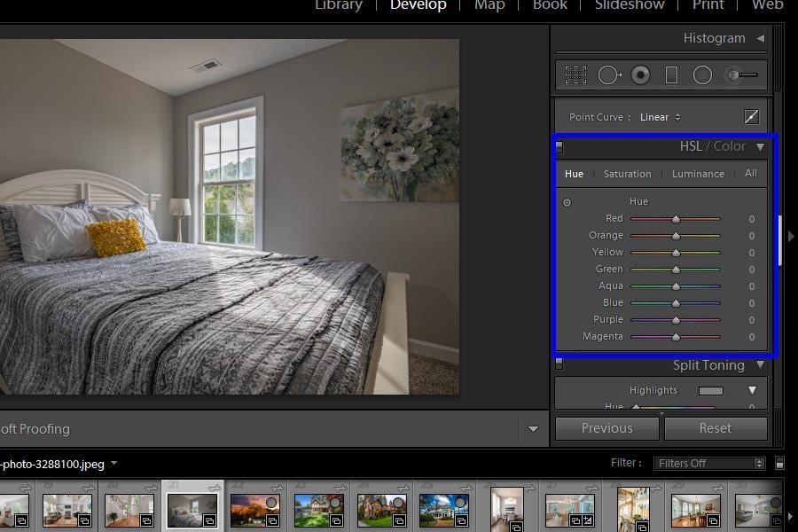Viewport: 798px width, 532px height.
Task: Open the Library module
Action: click(x=338, y=6)
